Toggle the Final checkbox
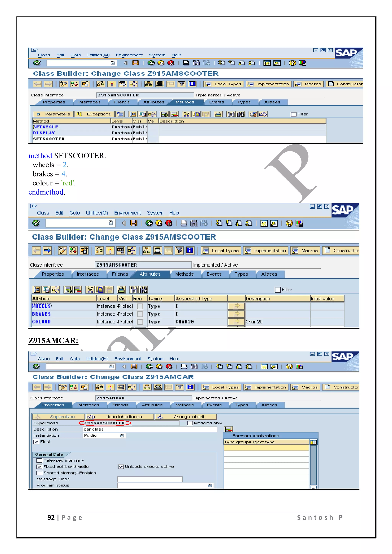Image resolution: width=392 pixels, height=554 pixels. (x=36, y=441)
